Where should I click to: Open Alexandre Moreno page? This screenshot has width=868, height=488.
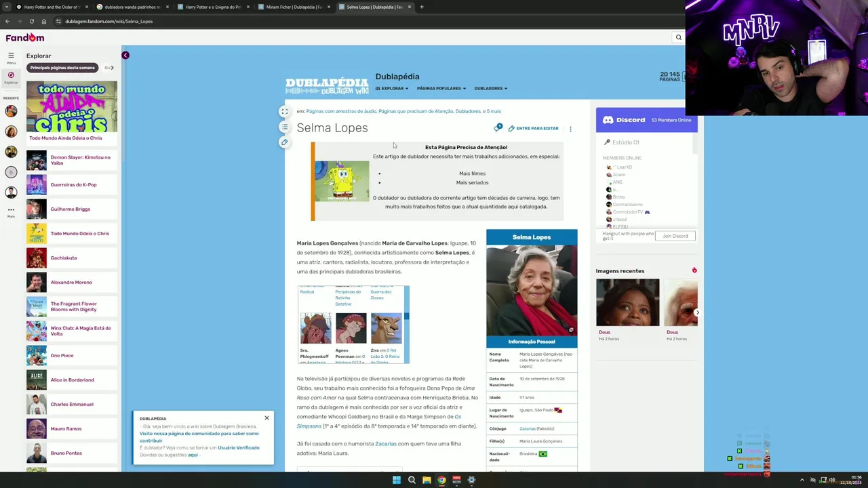coord(71,282)
